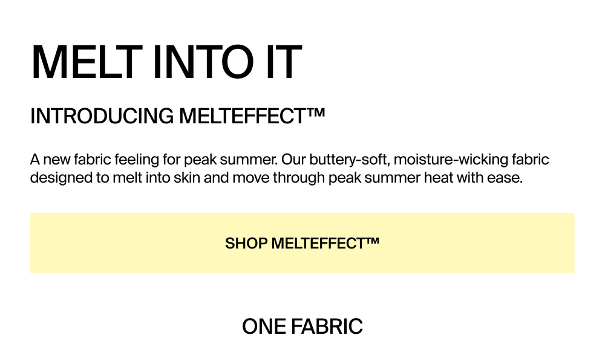
Task: Click the trademark symbol inside the yellow button
Action: (x=372, y=241)
